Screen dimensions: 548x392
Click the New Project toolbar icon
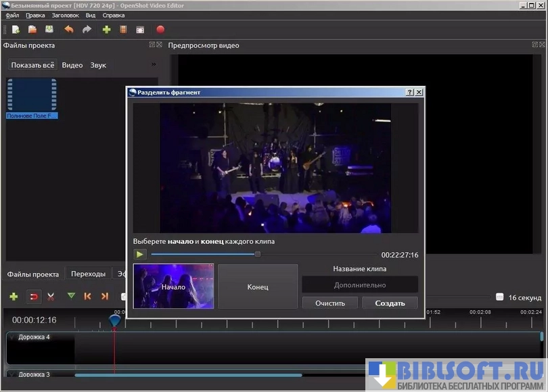pos(15,30)
